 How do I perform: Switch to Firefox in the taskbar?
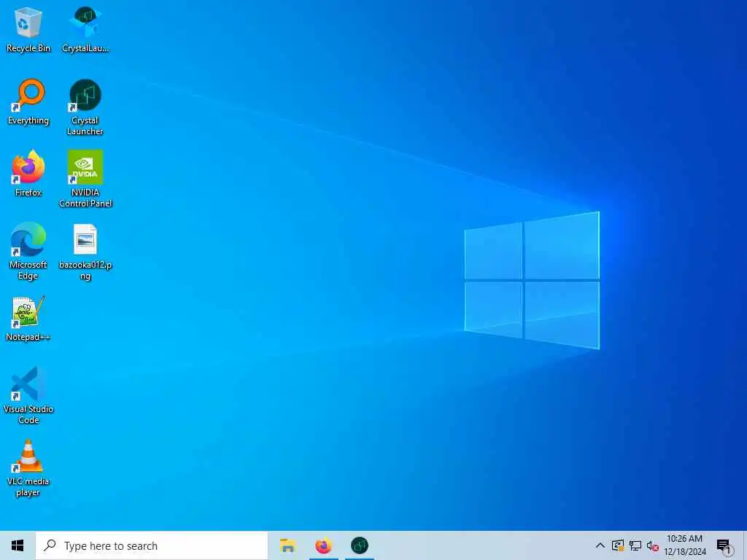tap(323, 545)
